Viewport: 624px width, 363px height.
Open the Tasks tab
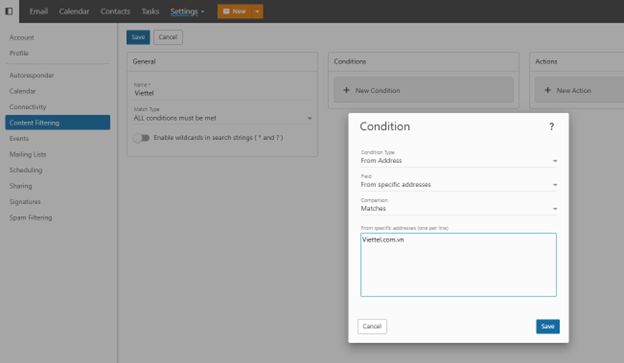[150, 12]
